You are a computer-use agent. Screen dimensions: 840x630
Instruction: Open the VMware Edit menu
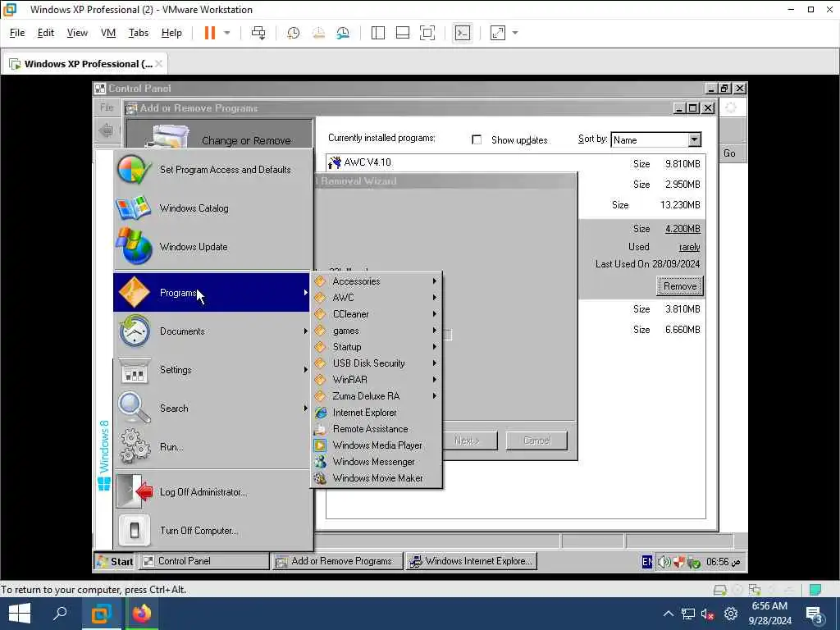coord(46,33)
